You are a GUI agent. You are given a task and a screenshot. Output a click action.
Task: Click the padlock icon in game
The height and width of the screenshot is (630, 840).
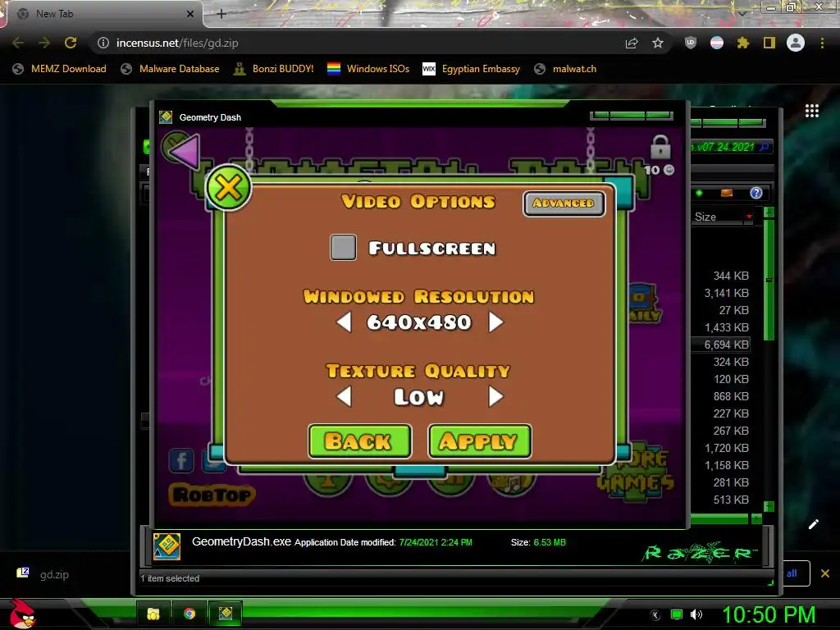tap(660, 147)
